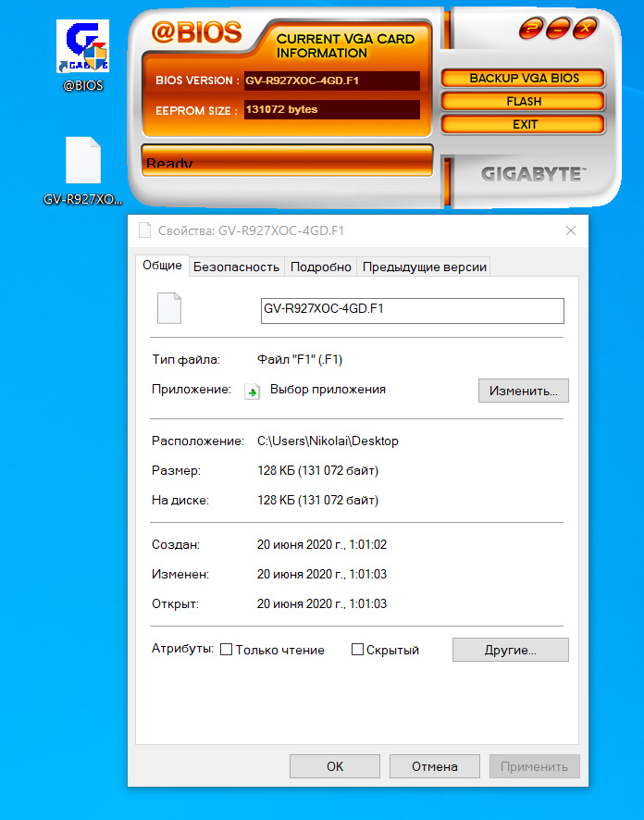Select the Общие tab

click(163, 265)
